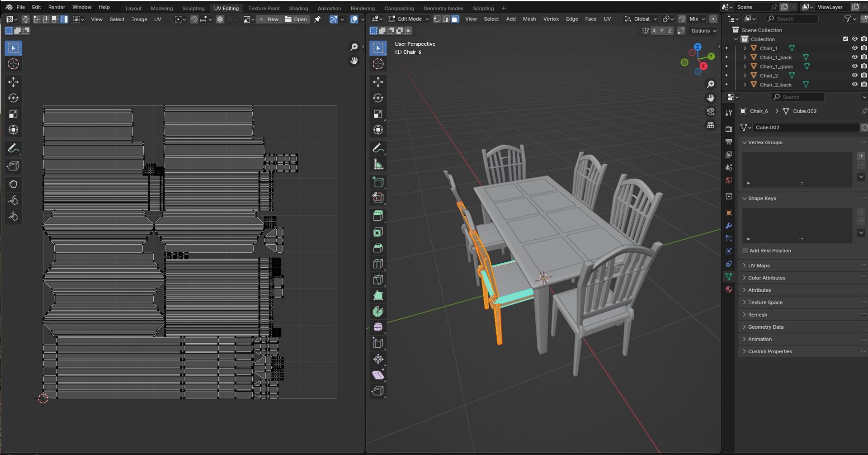Uncheck the Collection exclude checkbox
The width and height of the screenshot is (868, 455).
pyautogui.click(x=845, y=39)
